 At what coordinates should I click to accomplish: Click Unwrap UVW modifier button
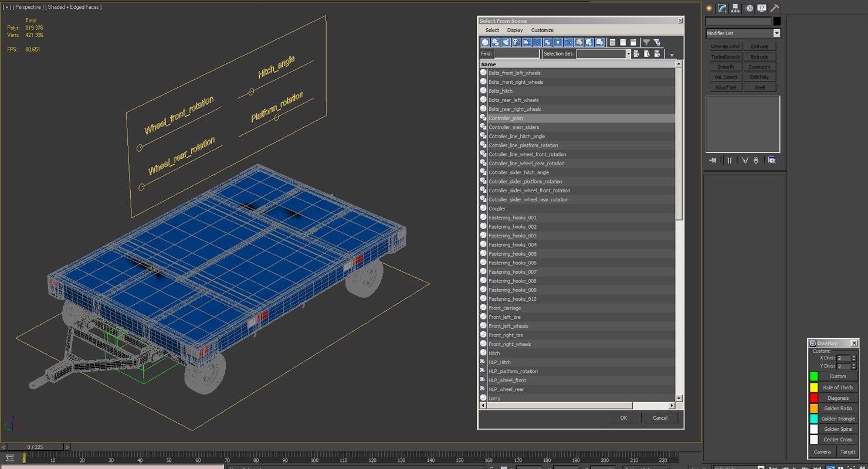click(725, 46)
